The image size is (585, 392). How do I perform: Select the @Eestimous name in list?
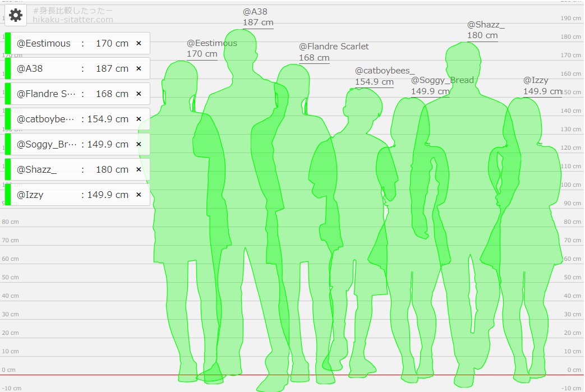tap(44, 43)
